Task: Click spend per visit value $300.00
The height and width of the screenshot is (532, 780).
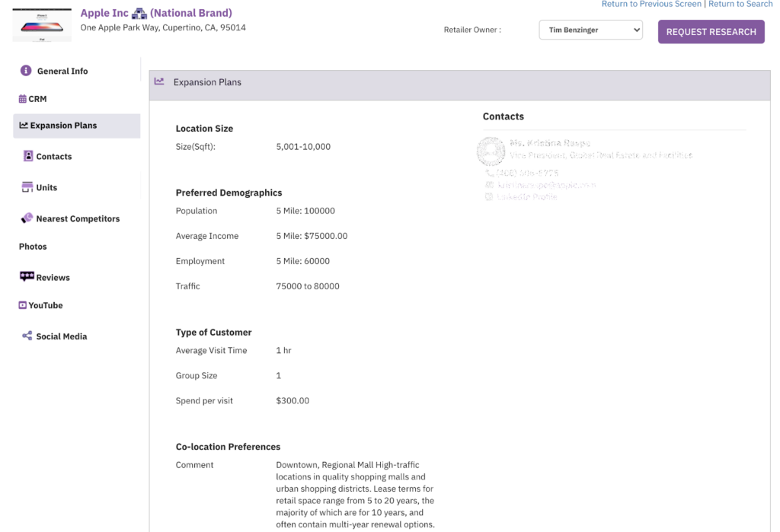Action: click(x=292, y=401)
